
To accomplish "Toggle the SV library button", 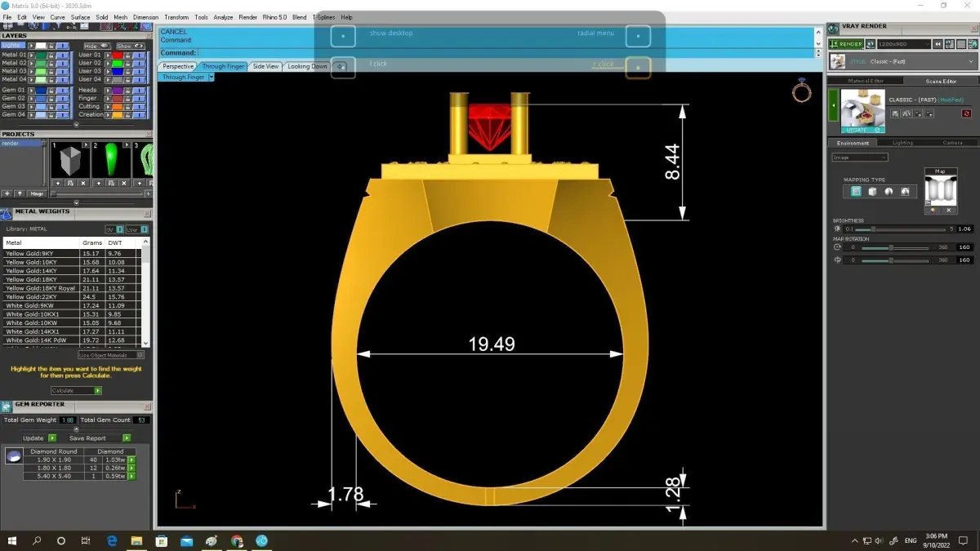I will [x=114, y=229].
